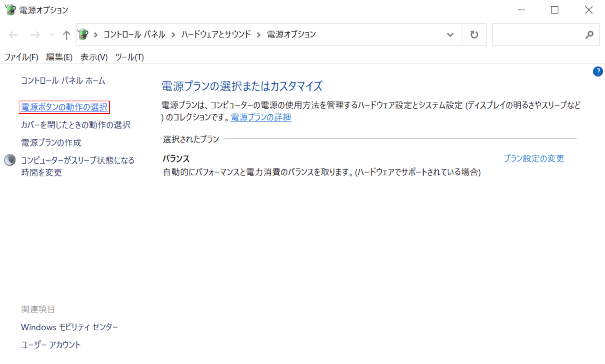605x364 pixels.
Task: Open the help question mark icon
Action: point(598,71)
